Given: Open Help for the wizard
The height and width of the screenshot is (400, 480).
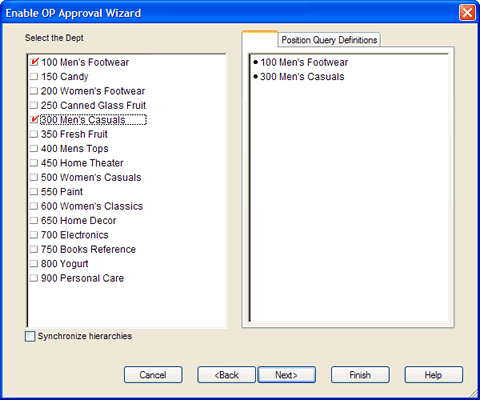Looking at the screenshot, I should coord(433,375).
